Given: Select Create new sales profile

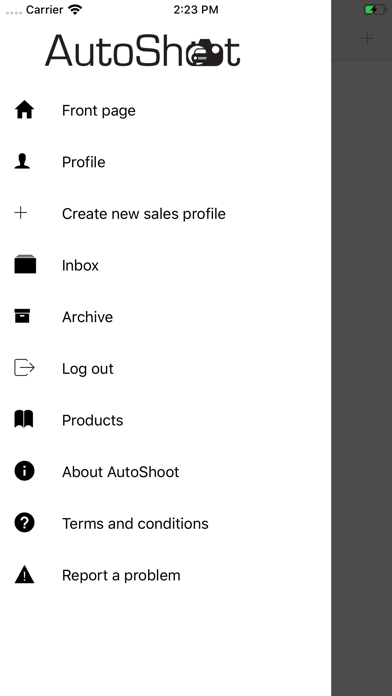Looking at the screenshot, I should pyautogui.click(x=166, y=214).
